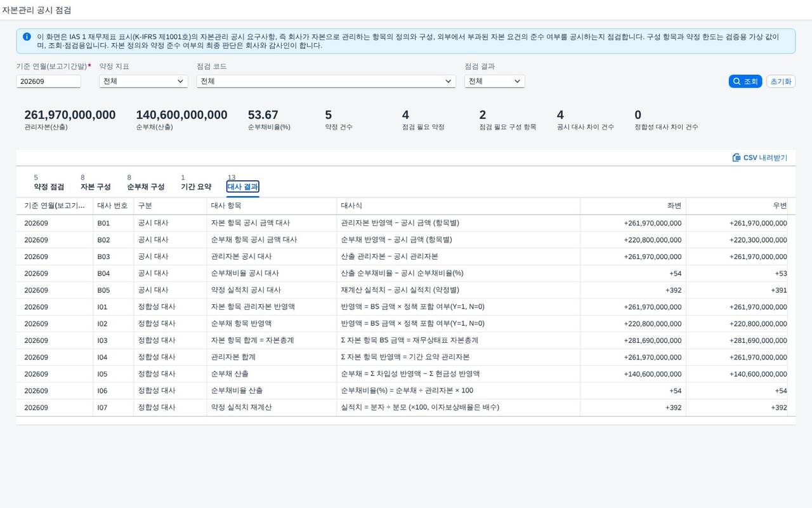Image resolution: width=812 pixels, height=508 pixels.
Task: Click the CSV download icon
Action: (x=737, y=157)
